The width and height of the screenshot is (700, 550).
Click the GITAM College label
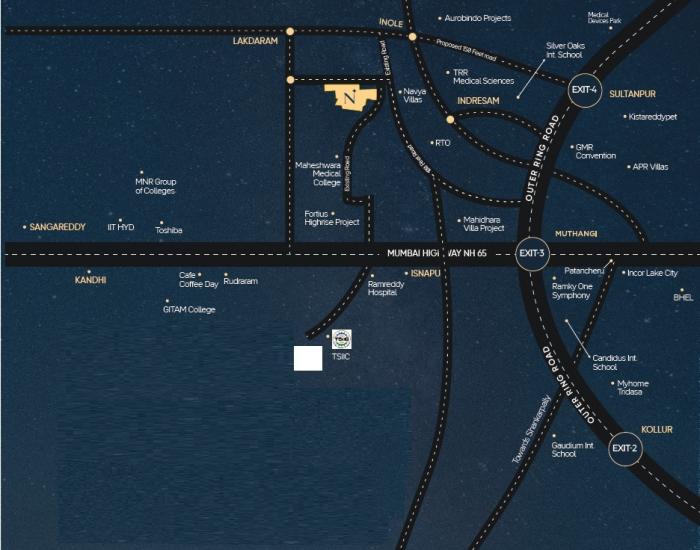(x=189, y=310)
